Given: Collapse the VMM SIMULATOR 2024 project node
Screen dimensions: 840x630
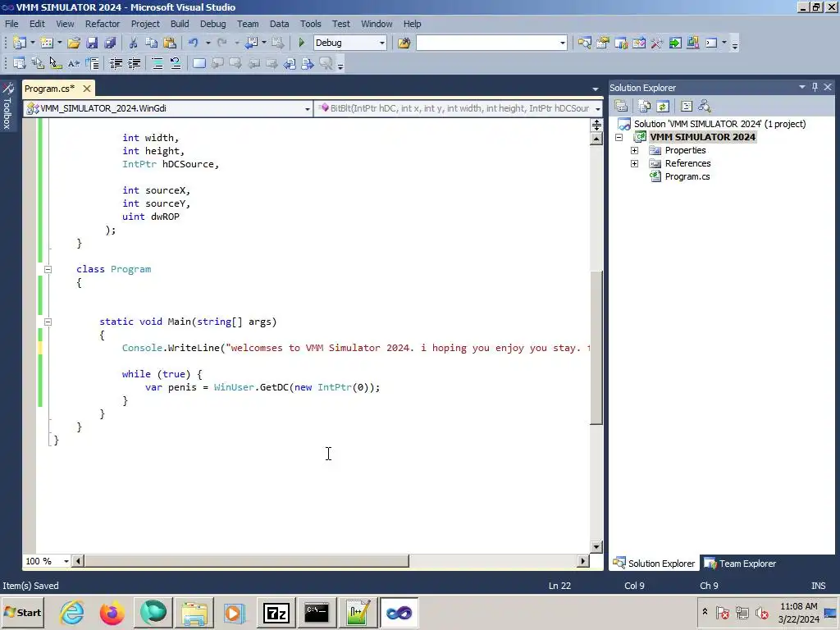Looking at the screenshot, I should 619,137.
